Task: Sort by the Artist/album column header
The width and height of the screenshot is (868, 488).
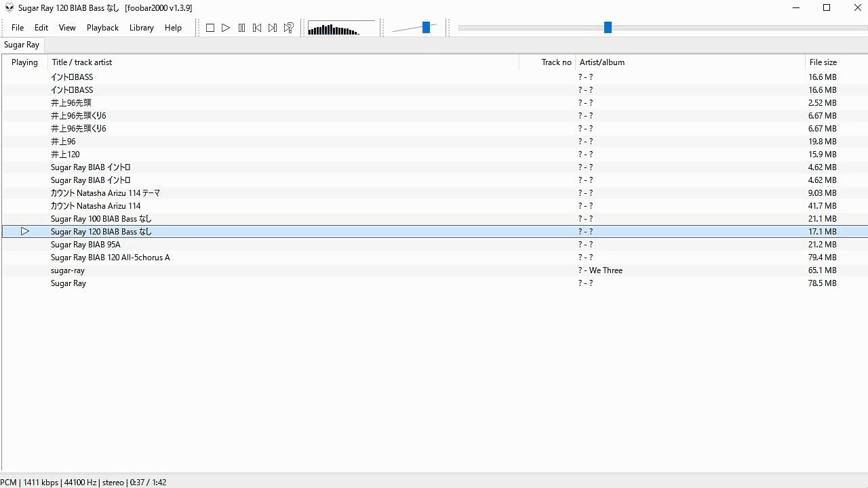Action: [x=690, y=62]
